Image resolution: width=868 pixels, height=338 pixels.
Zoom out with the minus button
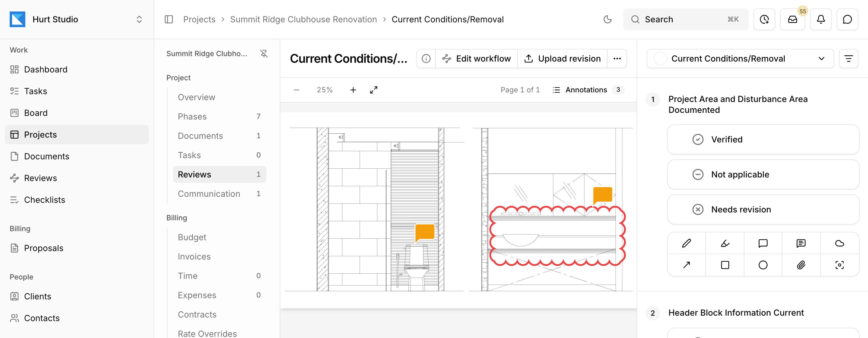[x=297, y=90]
